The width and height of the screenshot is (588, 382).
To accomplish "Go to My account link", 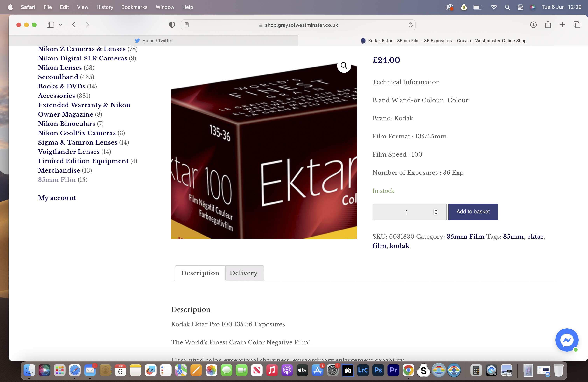I will 57,198.
